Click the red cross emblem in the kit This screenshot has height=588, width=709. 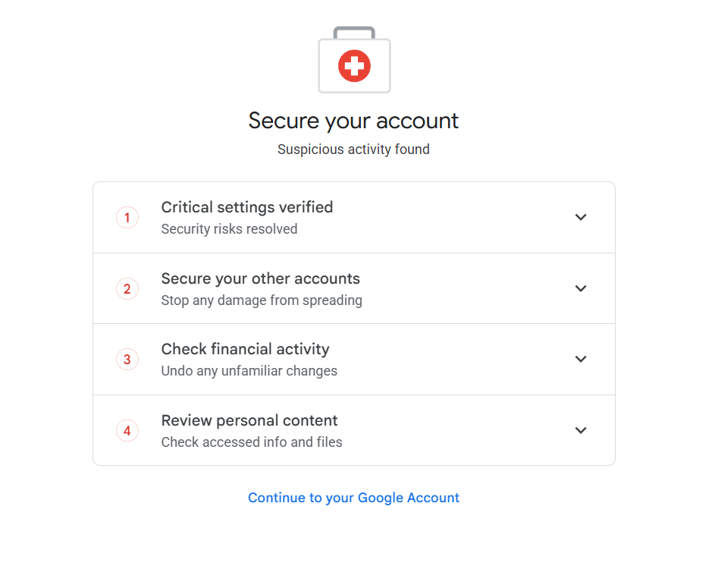(x=354, y=66)
